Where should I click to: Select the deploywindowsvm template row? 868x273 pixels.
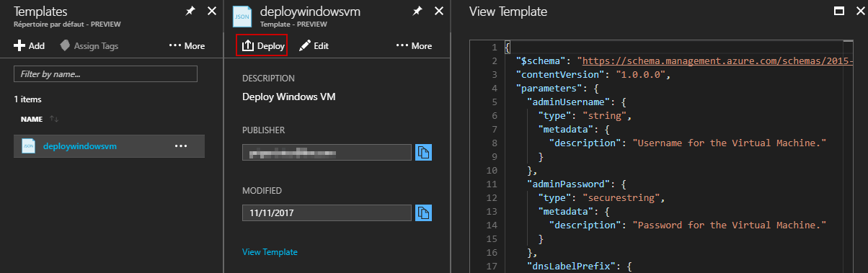pos(109,146)
